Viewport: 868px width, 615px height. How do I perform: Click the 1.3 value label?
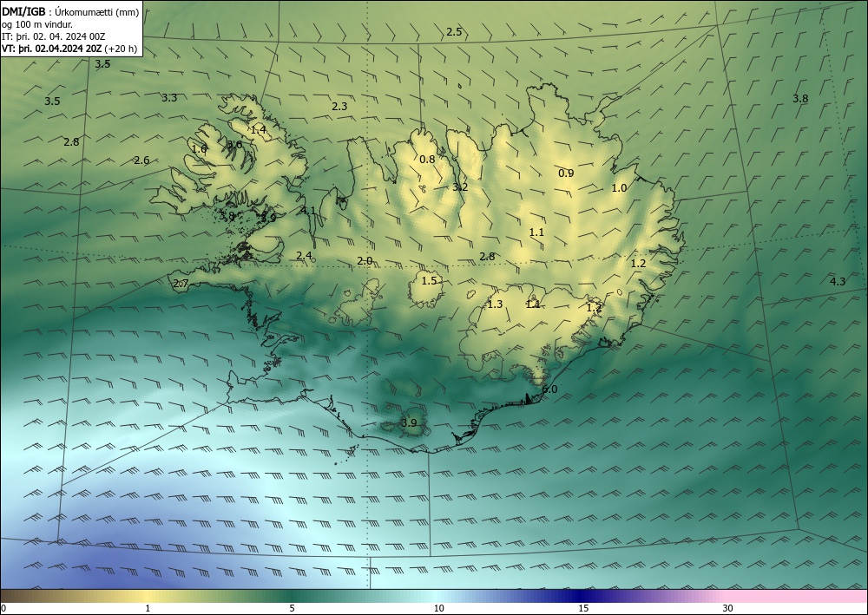click(x=495, y=304)
